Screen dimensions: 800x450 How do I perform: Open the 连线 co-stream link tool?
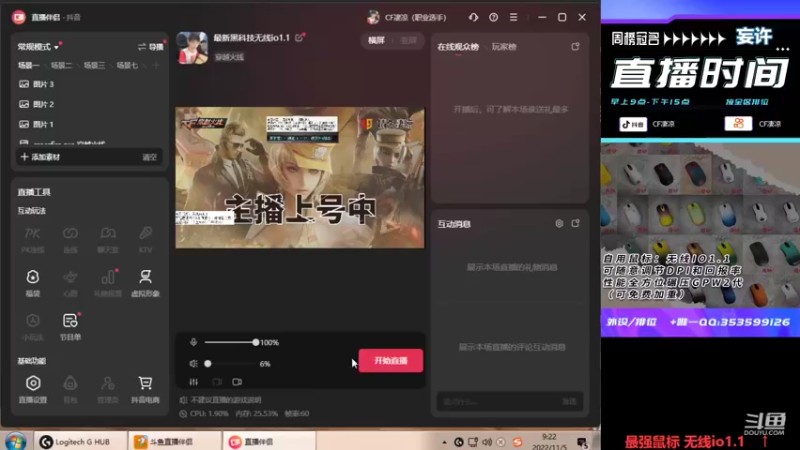pos(70,239)
